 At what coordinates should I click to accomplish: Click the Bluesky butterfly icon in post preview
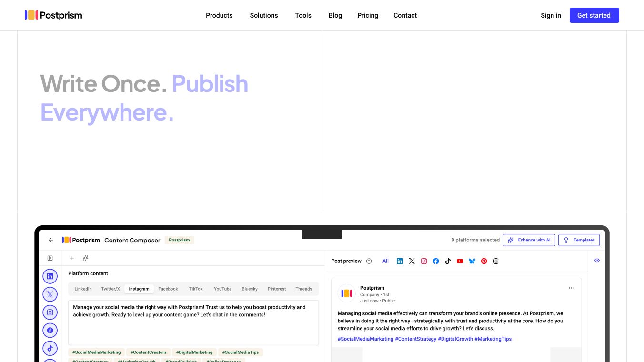click(472, 261)
